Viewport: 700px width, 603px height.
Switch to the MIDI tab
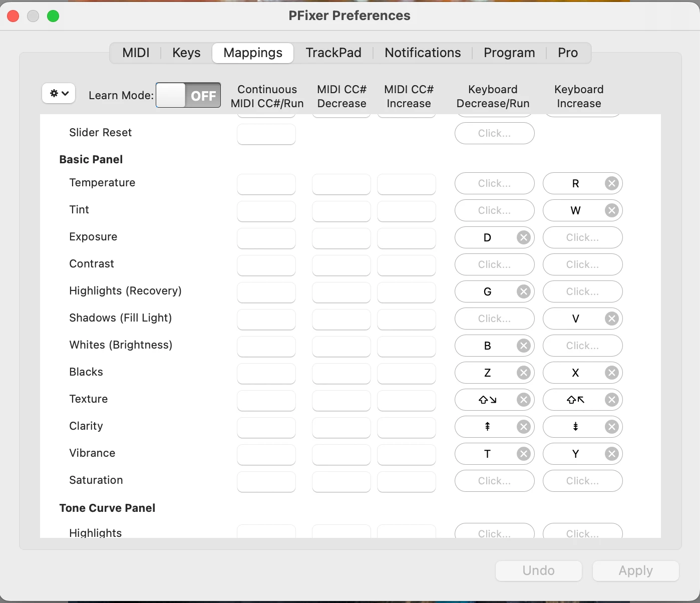136,53
